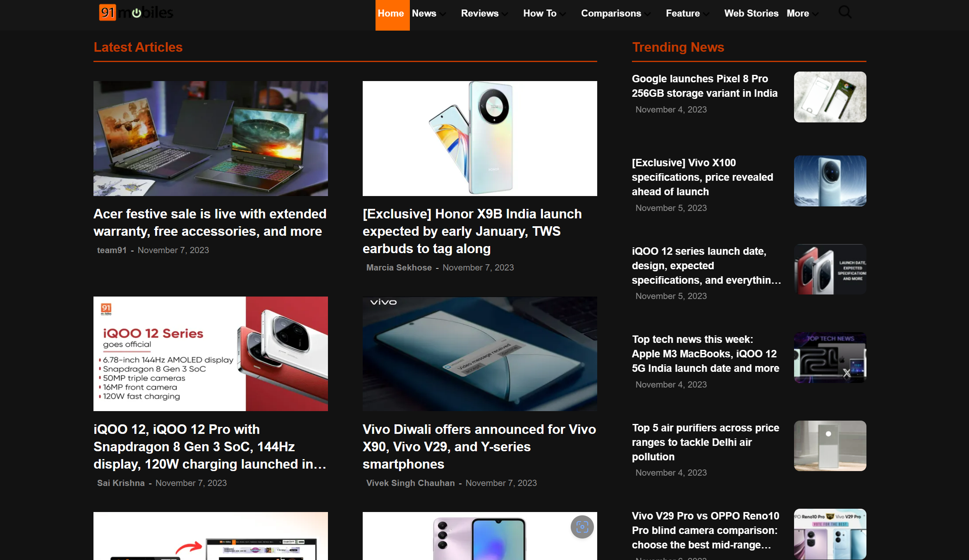Click the iQOO 12 Series infographic thumbnail

[211, 354]
